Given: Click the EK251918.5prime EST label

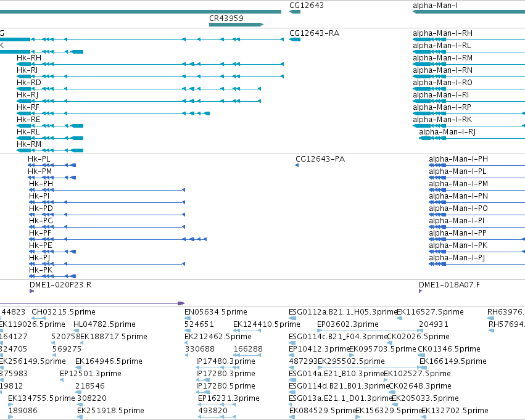Looking at the screenshot, I should coord(111,411).
